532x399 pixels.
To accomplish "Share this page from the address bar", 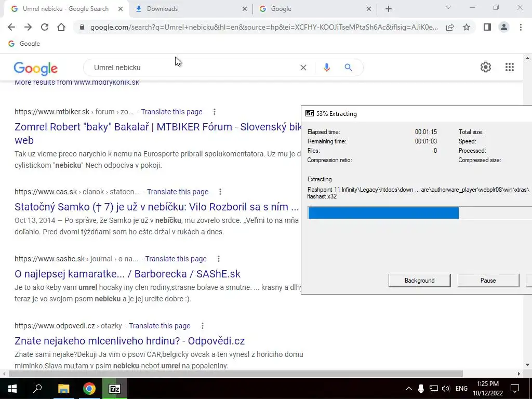I will [x=450, y=27].
